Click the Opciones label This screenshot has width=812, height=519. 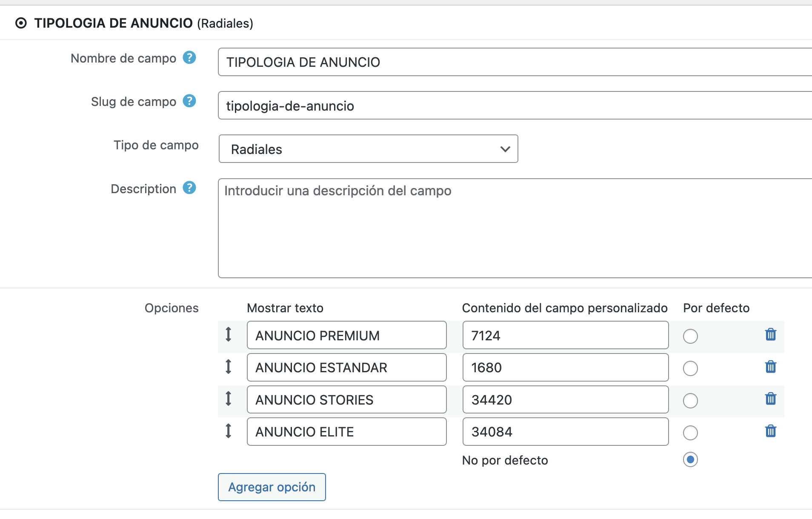pos(172,308)
